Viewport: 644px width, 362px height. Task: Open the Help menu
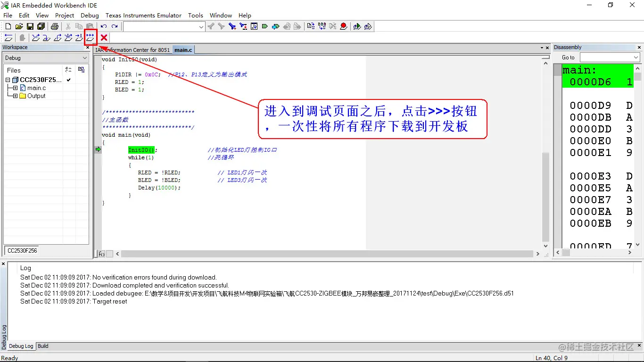(x=245, y=15)
